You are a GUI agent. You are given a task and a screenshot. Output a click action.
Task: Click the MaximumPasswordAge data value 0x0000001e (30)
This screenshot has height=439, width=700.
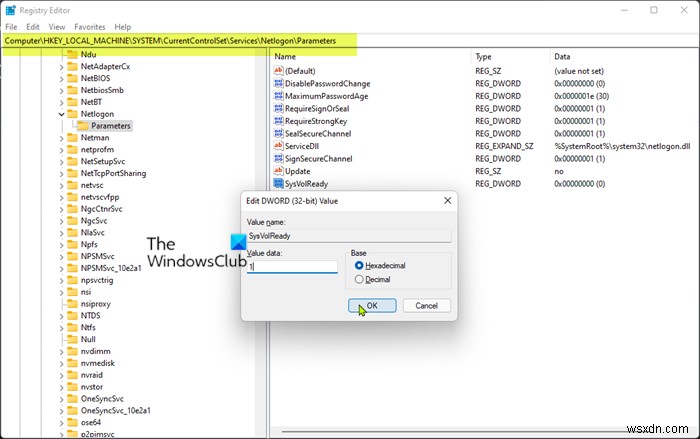(x=582, y=96)
